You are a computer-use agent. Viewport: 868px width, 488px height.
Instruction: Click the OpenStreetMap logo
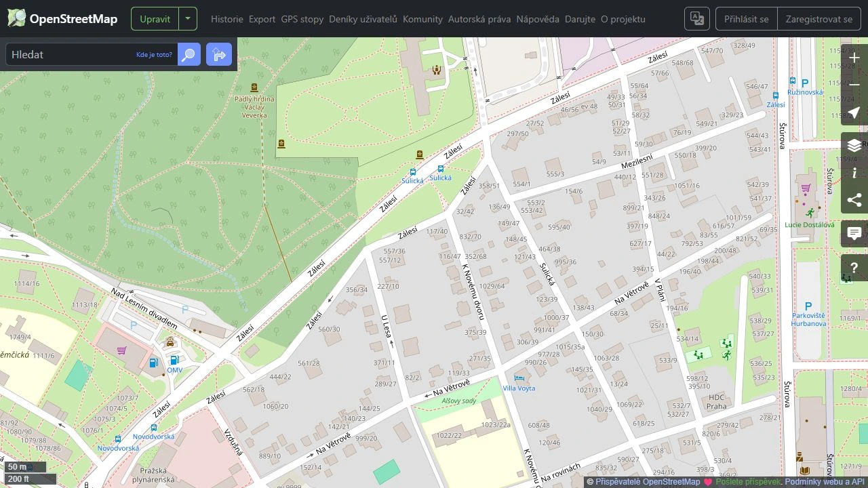62,19
